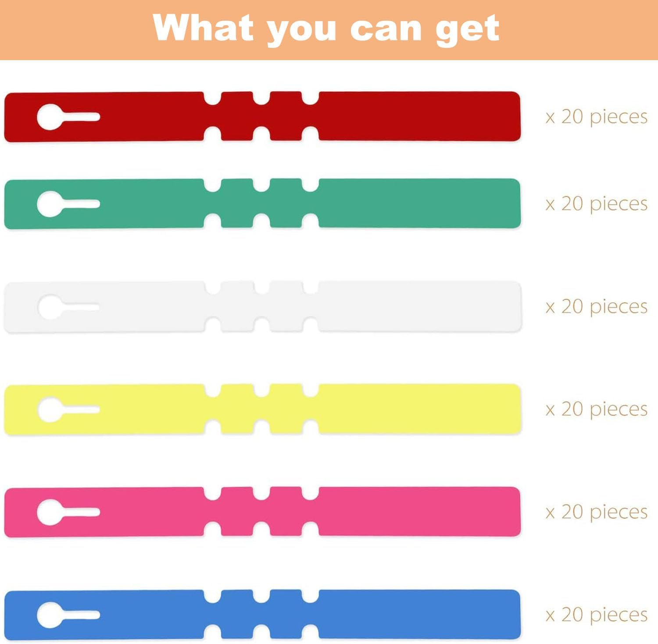Click the keyhole cutout on the white strip
The height and width of the screenshot is (644, 658).
pos(50,307)
